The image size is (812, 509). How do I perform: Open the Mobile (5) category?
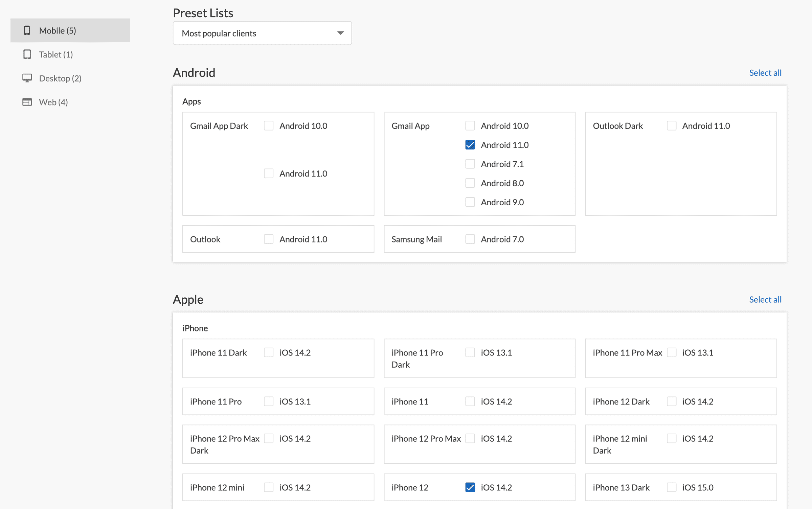point(70,30)
